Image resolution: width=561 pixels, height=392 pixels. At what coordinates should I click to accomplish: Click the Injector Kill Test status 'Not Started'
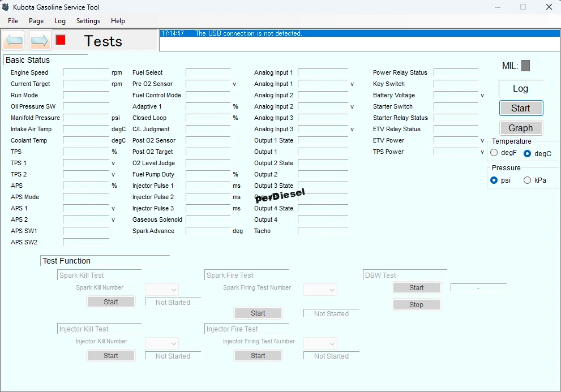[173, 356]
